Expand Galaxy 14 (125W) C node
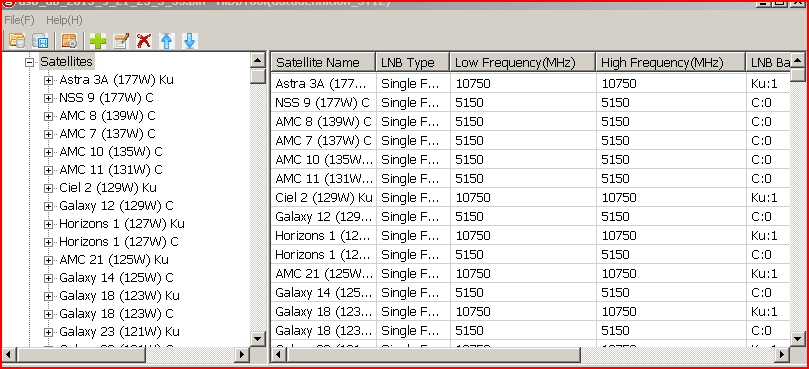Screen dimensions: 809x369 (48, 278)
